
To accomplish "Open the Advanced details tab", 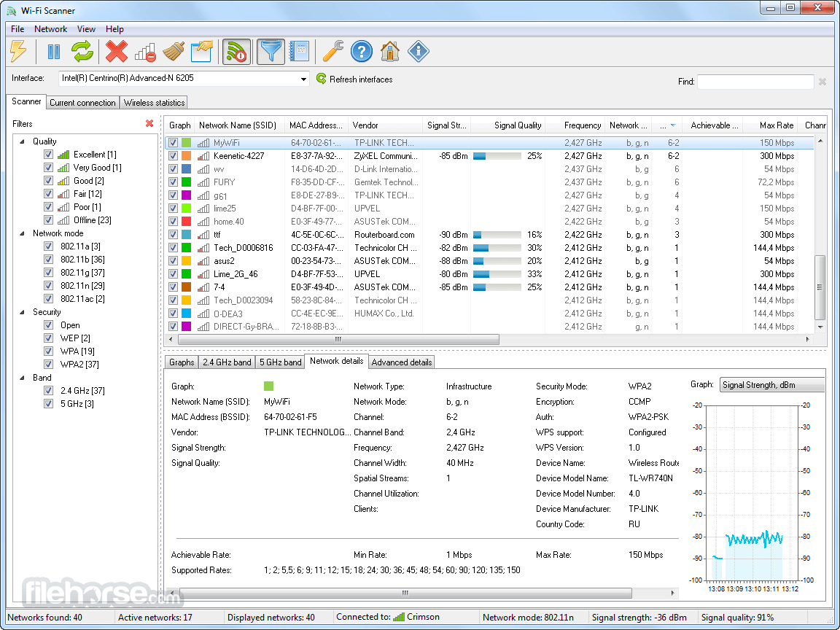I will click(x=402, y=362).
